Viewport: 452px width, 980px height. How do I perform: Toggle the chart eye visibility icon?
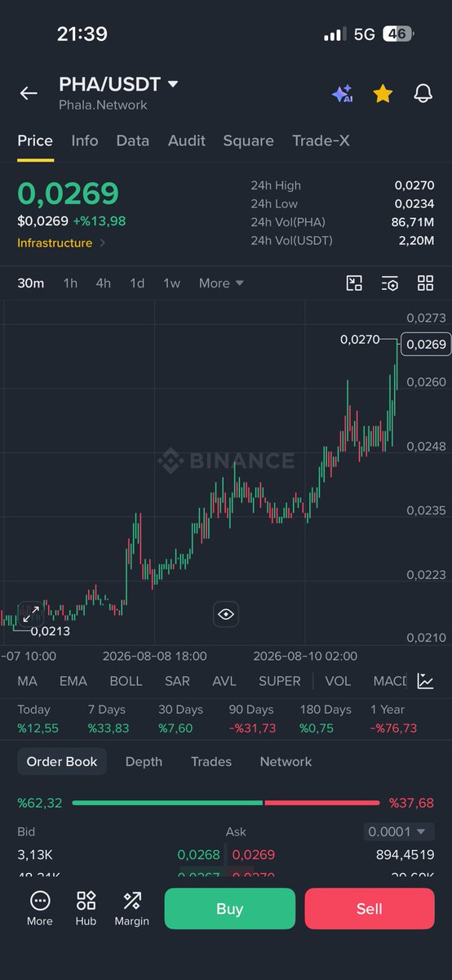[226, 614]
